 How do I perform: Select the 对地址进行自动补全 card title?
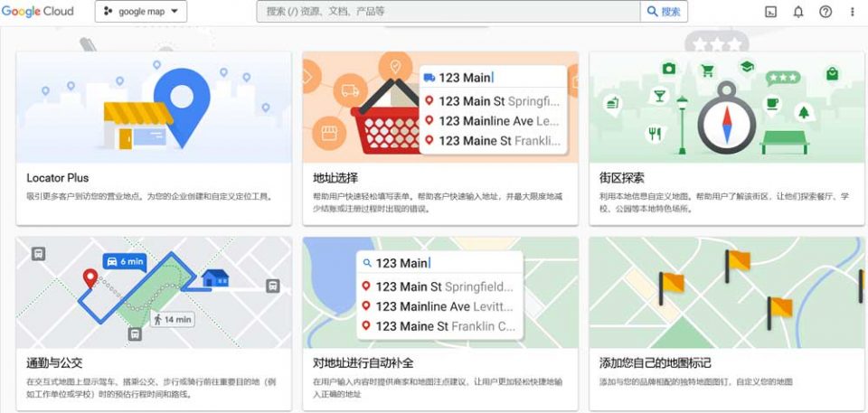click(x=363, y=363)
